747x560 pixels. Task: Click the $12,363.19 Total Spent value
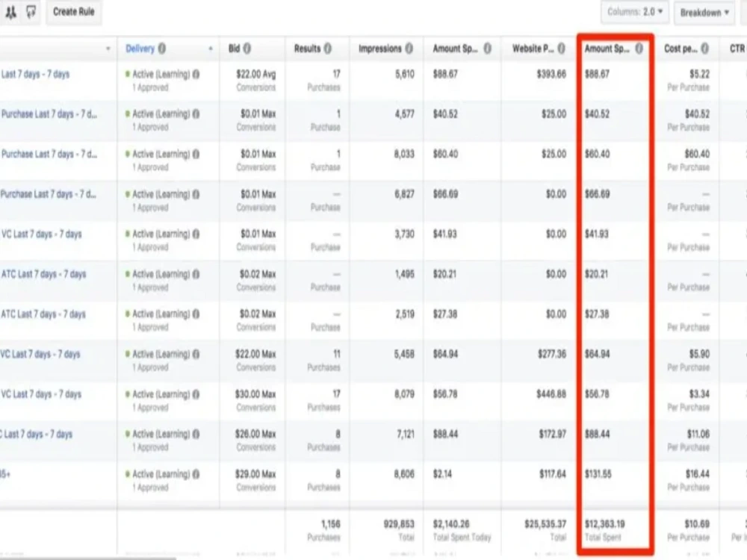click(x=605, y=524)
